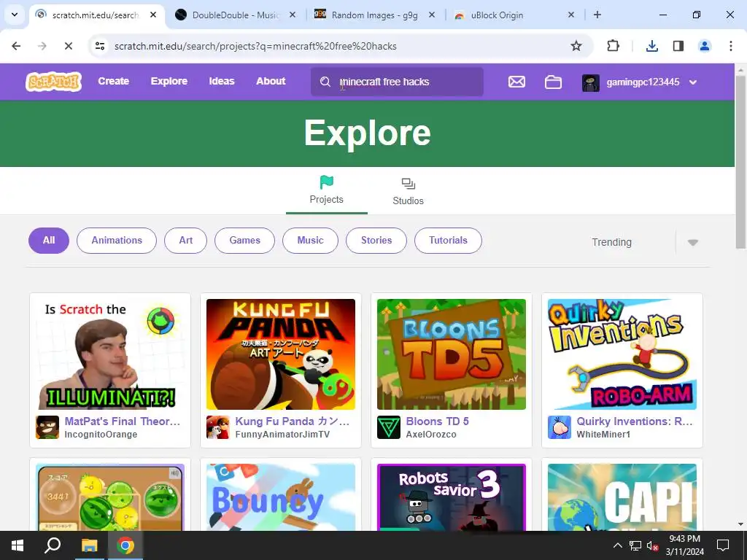This screenshot has width=747, height=560.
Task: Open the Chrome extensions puzzle icon
Action: coord(613,46)
